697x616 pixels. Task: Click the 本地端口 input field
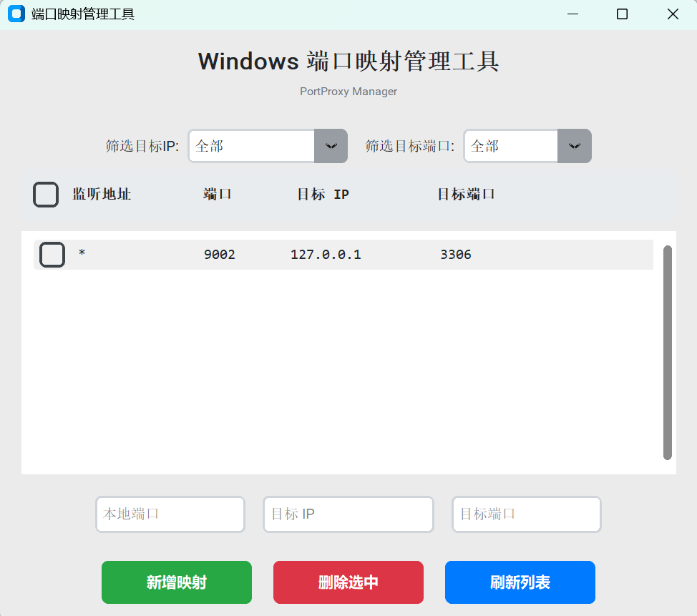(x=170, y=514)
